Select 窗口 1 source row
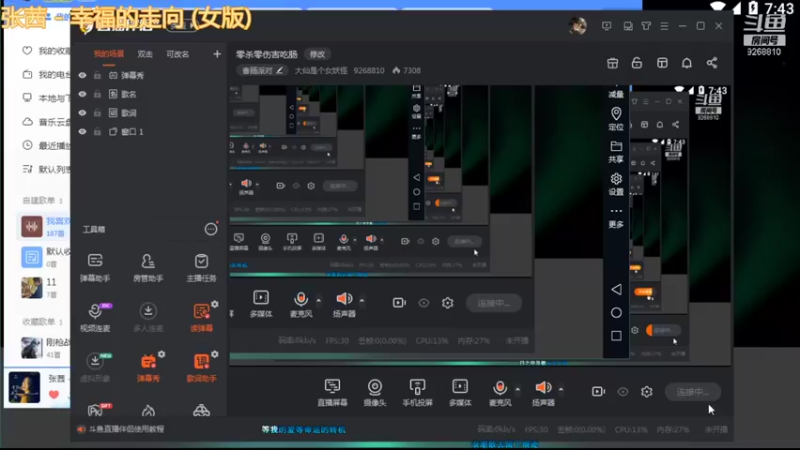Image resolution: width=800 pixels, height=450 pixels. pyautogui.click(x=148, y=132)
